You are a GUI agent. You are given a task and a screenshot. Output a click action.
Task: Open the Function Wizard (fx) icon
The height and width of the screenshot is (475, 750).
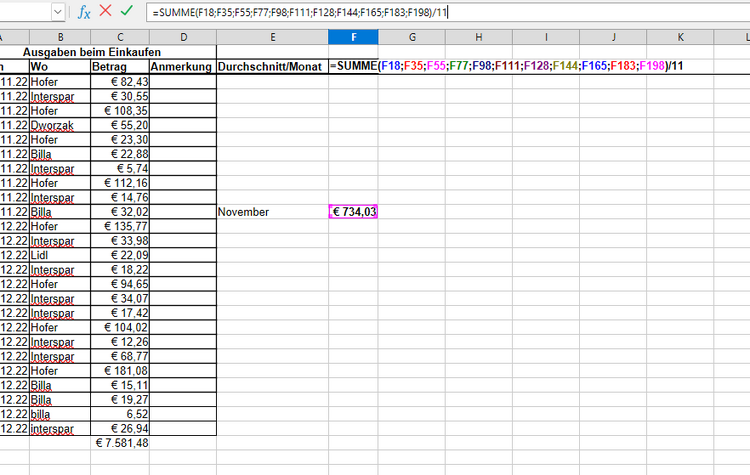[x=85, y=12]
